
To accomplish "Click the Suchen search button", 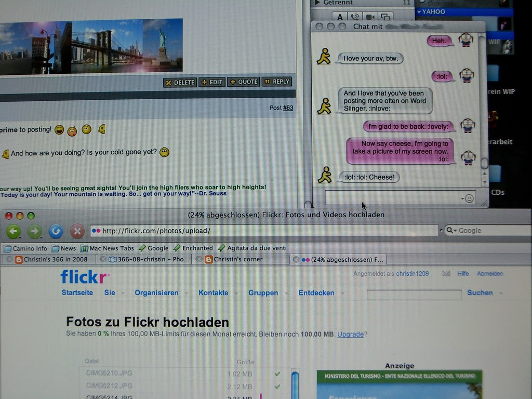I will point(480,292).
